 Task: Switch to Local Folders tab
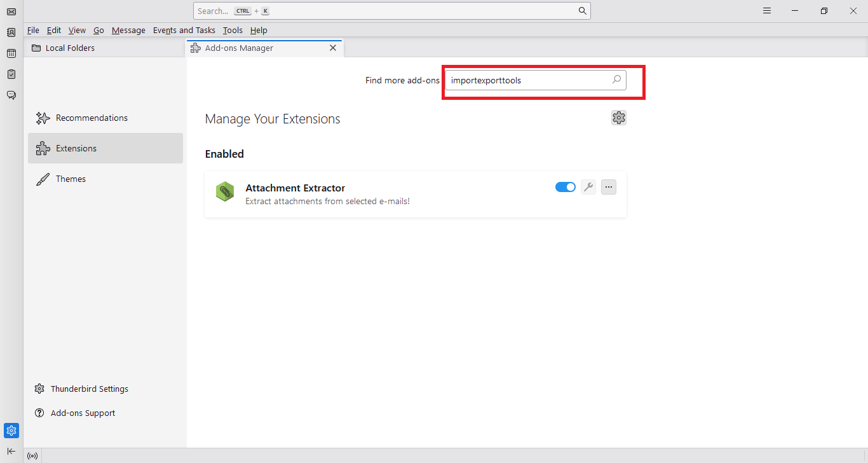(105, 48)
